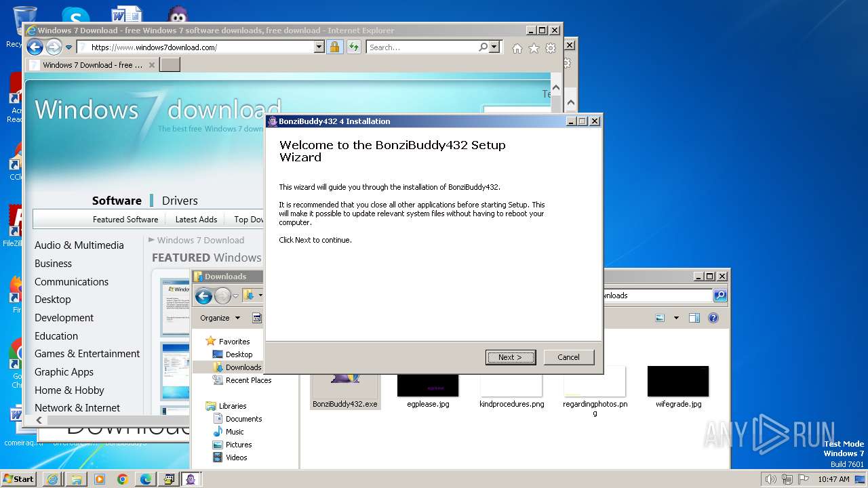Open Development category link

64,318
